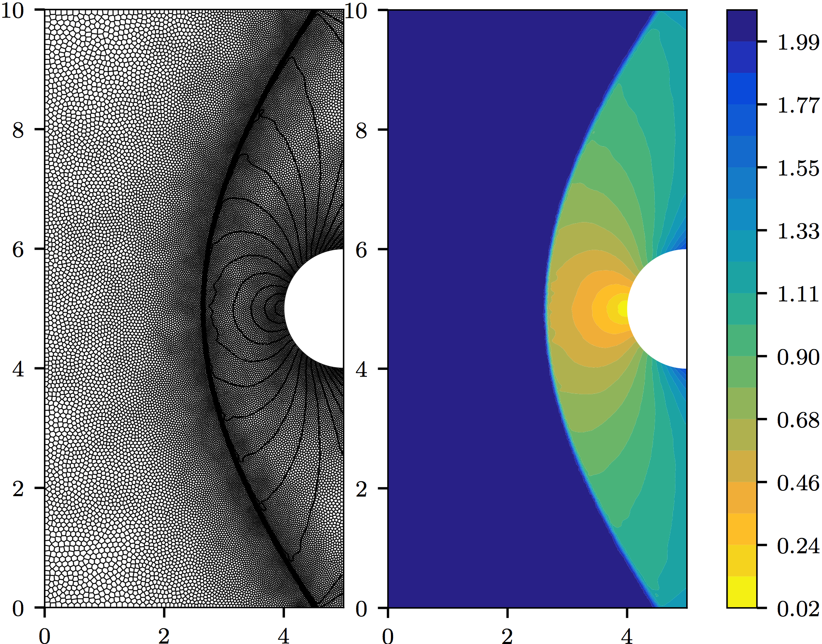
Task: Click the y-axis label 8 of contour plot
Action: click(362, 130)
